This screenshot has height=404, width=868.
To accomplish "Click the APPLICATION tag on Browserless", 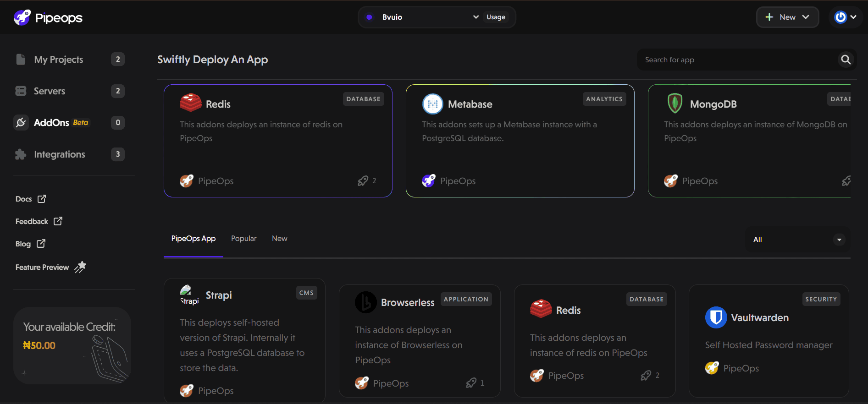I will click(x=466, y=299).
